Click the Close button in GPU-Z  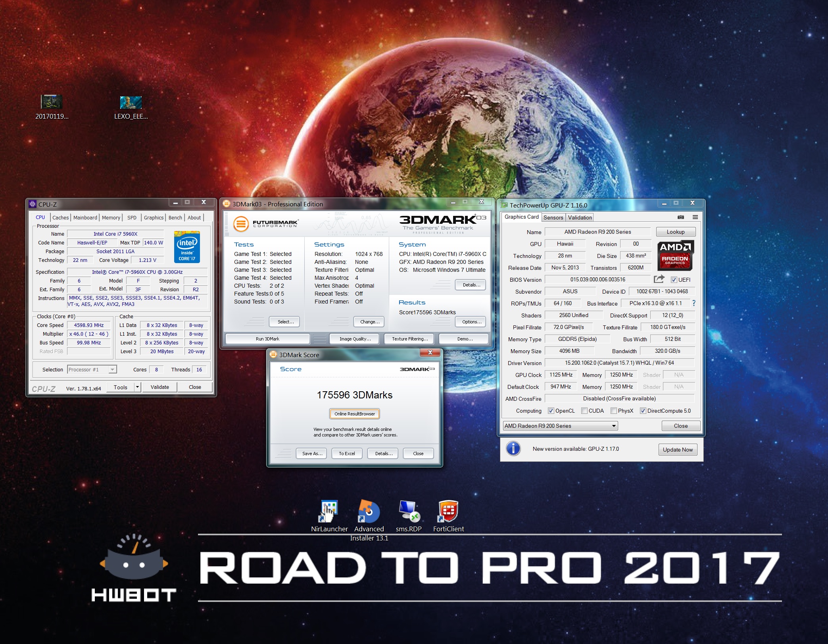click(680, 426)
